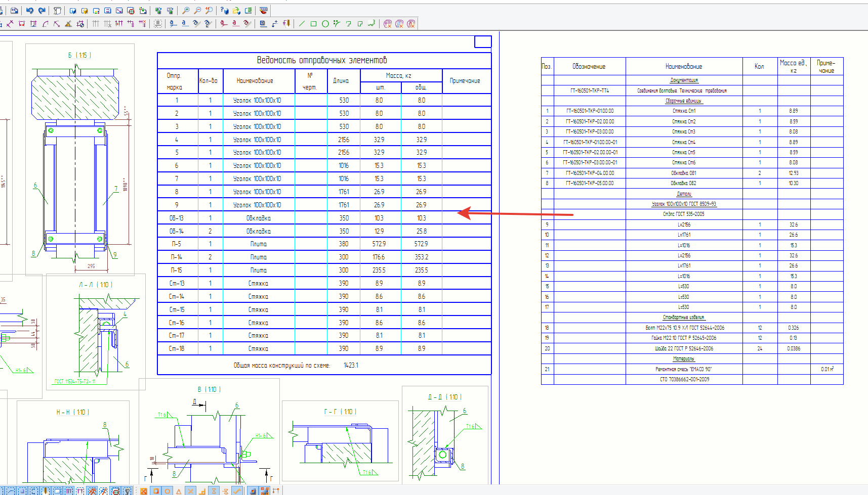Click the green freeform curve tool icon

click(x=372, y=24)
